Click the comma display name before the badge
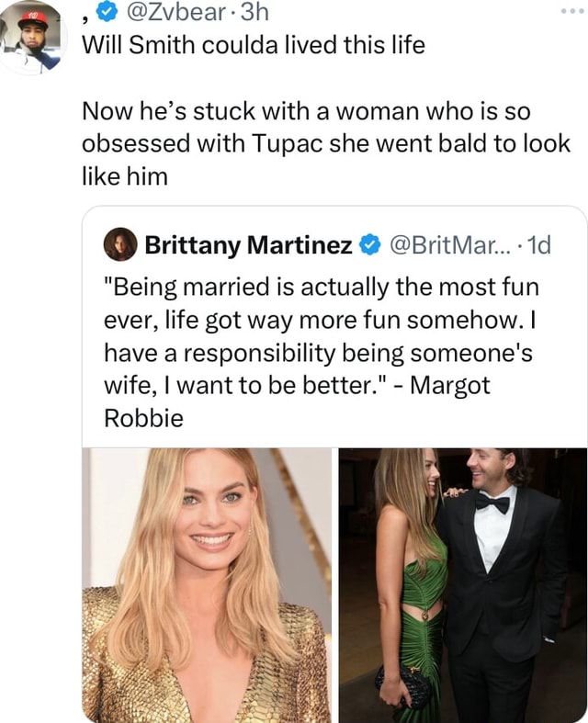The image size is (588, 723). tap(87, 13)
